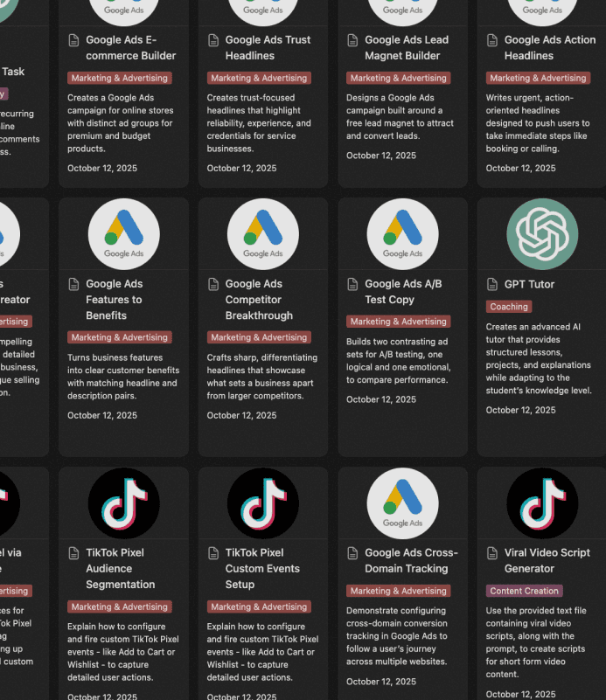Click the TikTok logo on Viral Video Script Generator card
This screenshot has width=606, height=700.
[542, 503]
